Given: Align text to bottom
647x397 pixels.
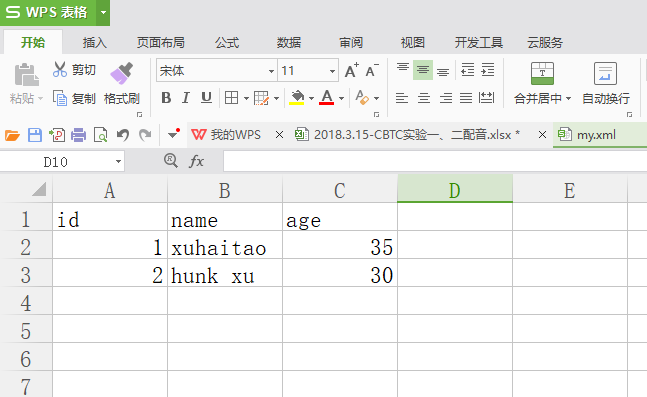Looking at the screenshot, I should 443,71.
